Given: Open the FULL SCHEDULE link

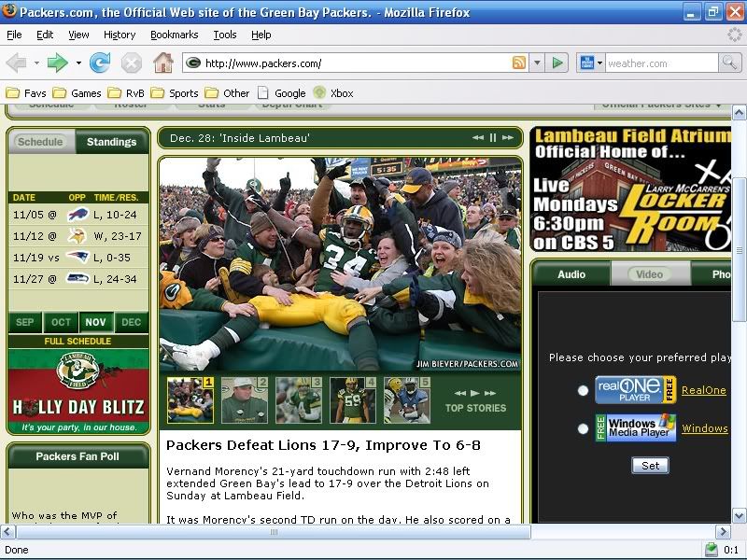Looking at the screenshot, I should coord(78,341).
